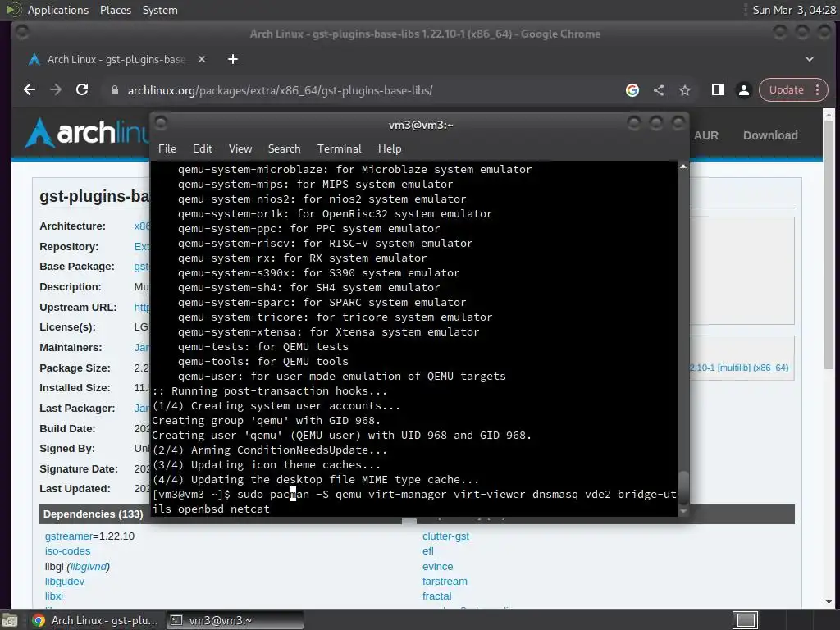The image size is (840, 630).
Task: Click the Chrome forward arrow button
Action: click(x=56, y=90)
